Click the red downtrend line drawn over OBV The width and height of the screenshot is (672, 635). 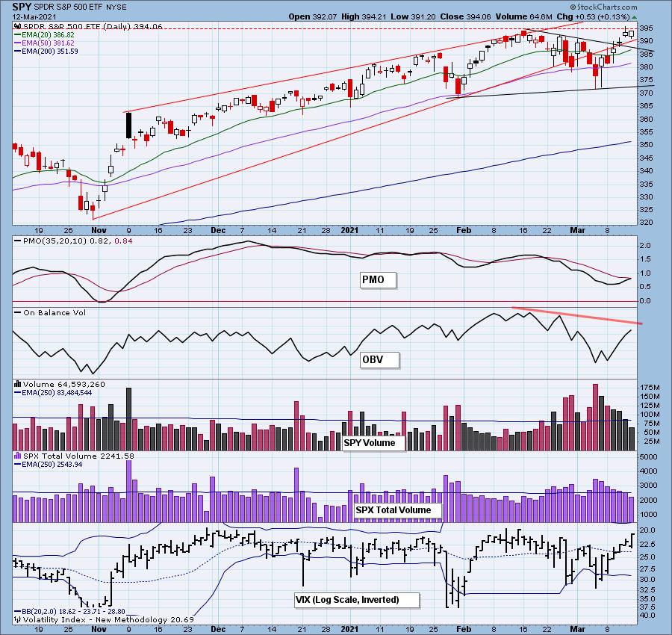[x=577, y=315]
